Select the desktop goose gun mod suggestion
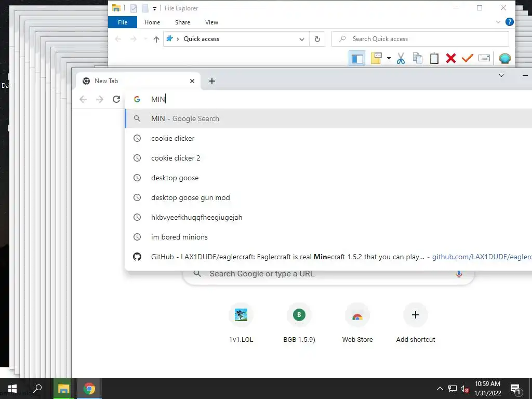 pos(328,197)
